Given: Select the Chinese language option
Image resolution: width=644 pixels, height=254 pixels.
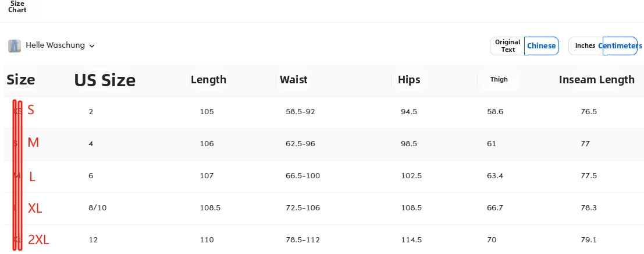Looking at the screenshot, I should point(541,45).
